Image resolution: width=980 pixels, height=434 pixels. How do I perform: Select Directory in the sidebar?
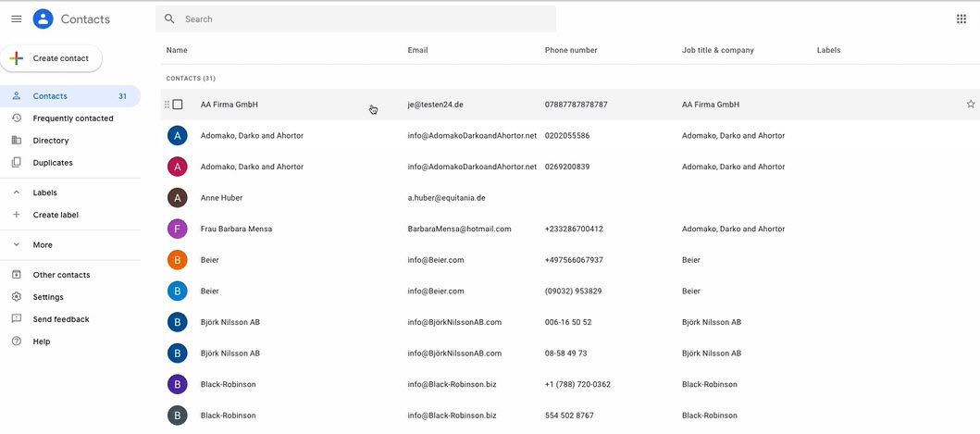tap(51, 141)
